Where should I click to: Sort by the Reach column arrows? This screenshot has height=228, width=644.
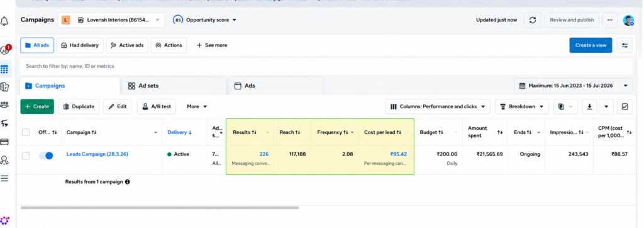297,132
